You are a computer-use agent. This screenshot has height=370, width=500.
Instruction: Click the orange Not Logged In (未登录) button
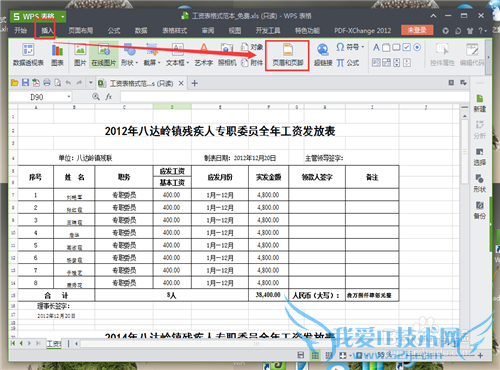click(x=417, y=30)
